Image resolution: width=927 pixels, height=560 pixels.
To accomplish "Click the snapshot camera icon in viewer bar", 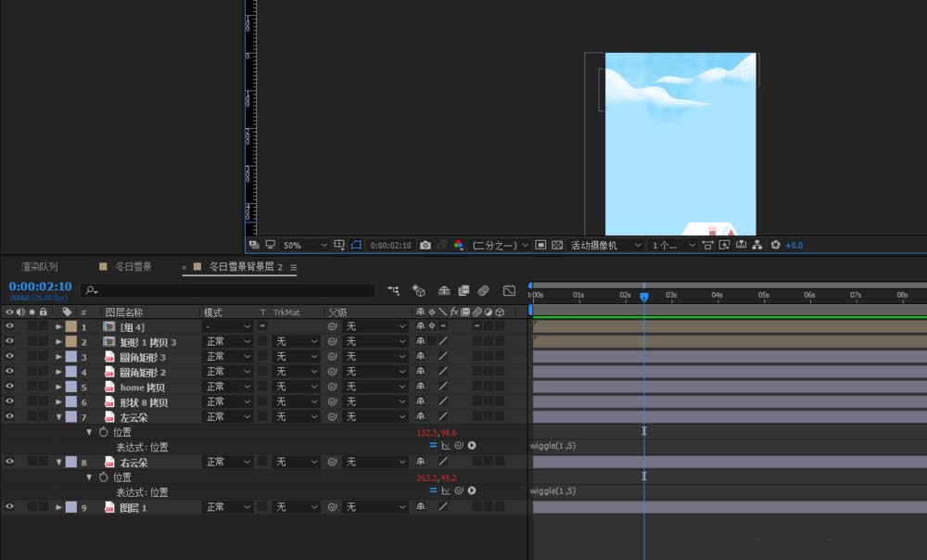I will pos(425,246).
